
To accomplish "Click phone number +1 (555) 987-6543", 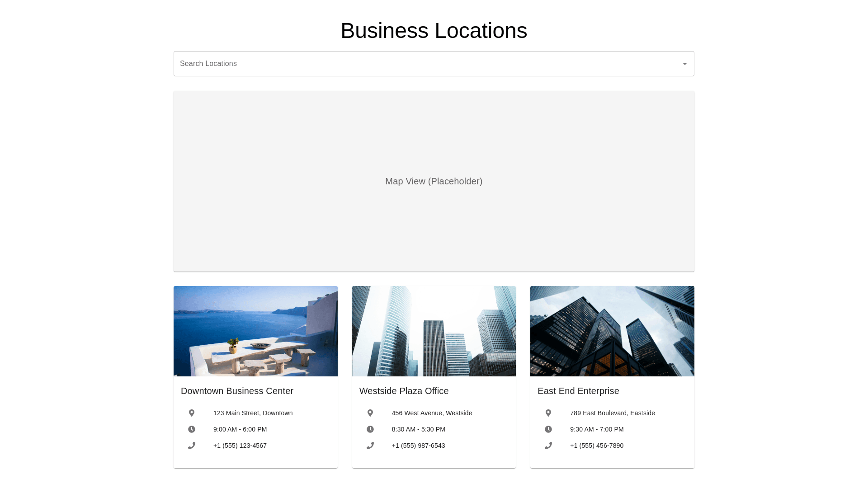I will tap(419, 446).
